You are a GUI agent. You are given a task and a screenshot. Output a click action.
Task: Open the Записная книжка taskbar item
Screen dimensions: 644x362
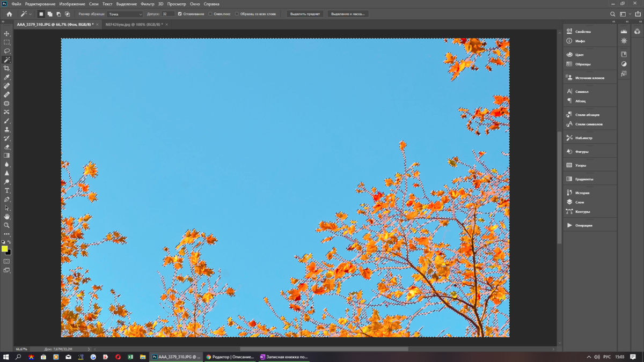point(284,357)
